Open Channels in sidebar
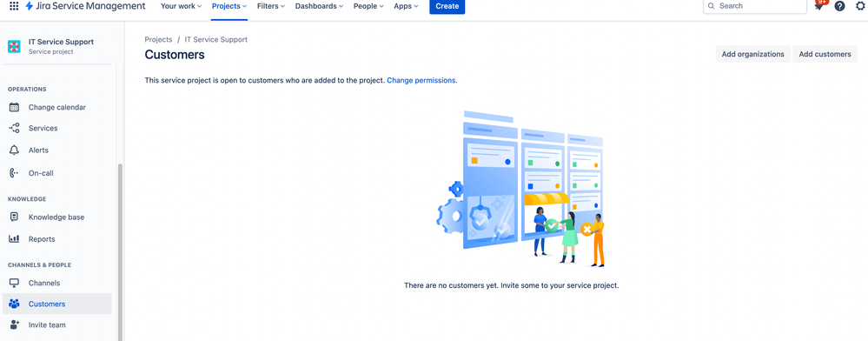Viewport: 868px width, 341px height. point(57,283)
